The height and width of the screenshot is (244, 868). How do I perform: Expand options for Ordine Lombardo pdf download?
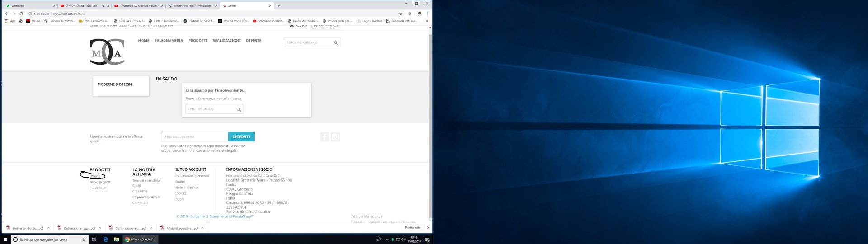pyautogui.click(x=48, y=228)
